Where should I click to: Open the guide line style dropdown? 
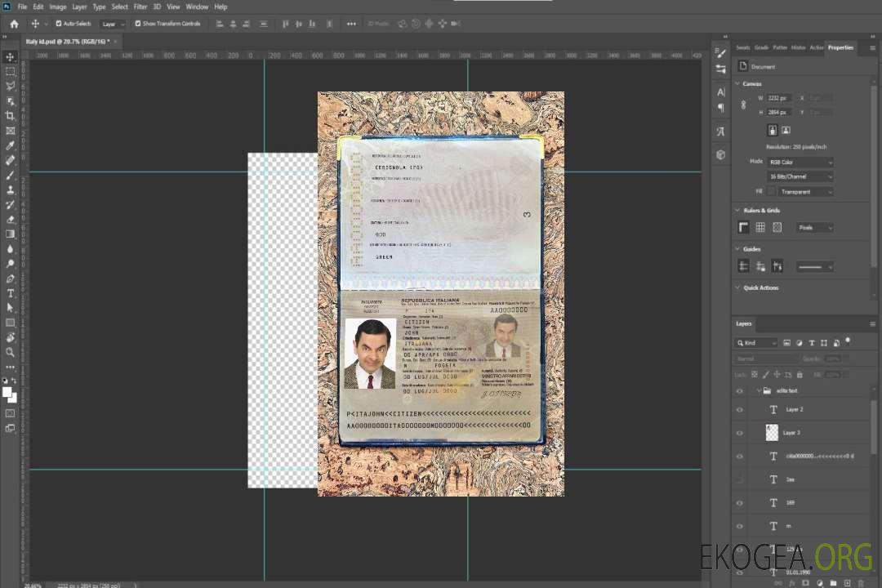point(814,267)
